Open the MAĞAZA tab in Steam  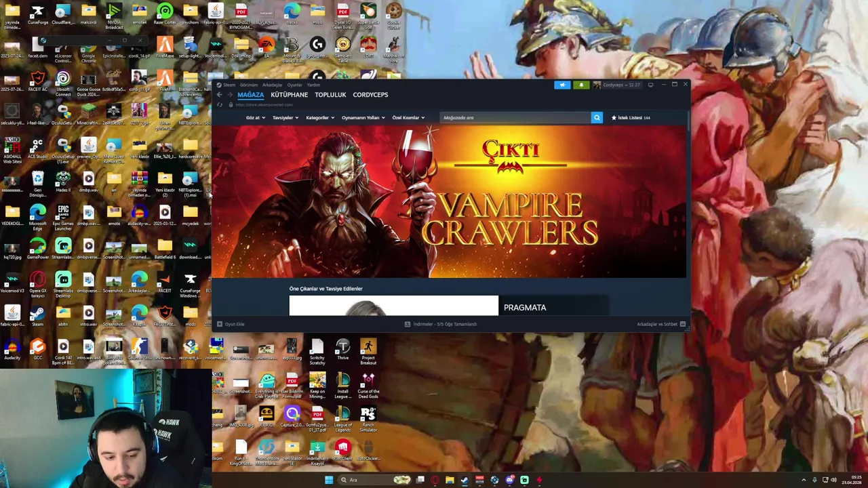[250, 95]
